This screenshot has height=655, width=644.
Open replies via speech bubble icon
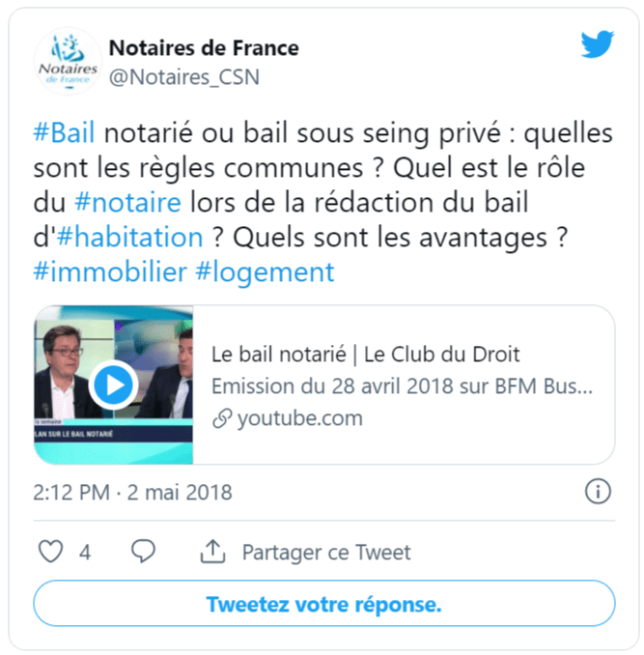143,552
